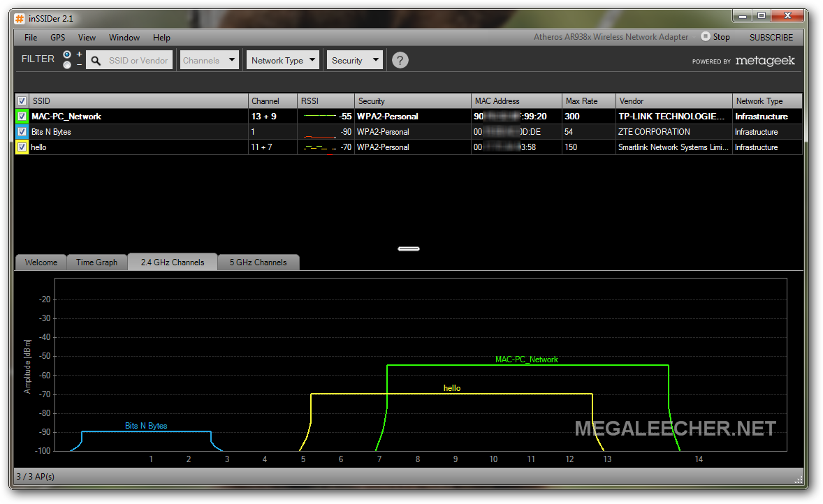823x504 pixels.
Task: Uncheck the MAC-PC_Network checkbox
Action: (22, 117)
